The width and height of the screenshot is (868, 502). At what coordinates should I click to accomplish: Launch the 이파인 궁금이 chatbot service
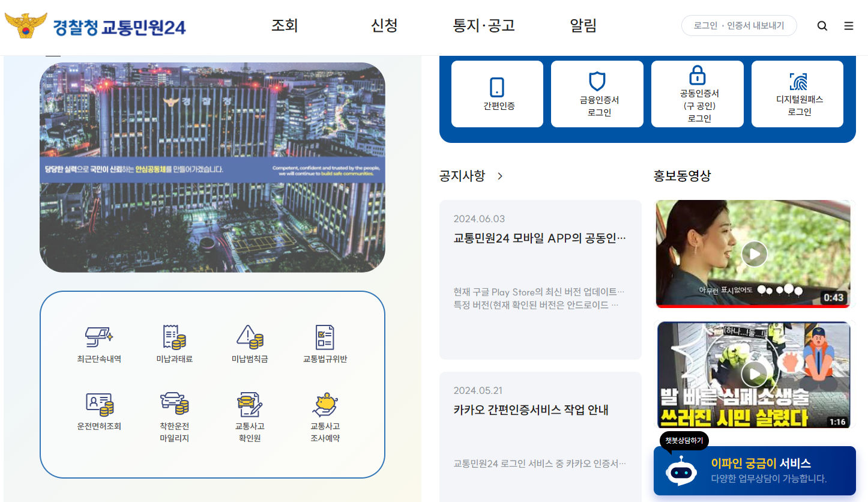pos(755,471)
